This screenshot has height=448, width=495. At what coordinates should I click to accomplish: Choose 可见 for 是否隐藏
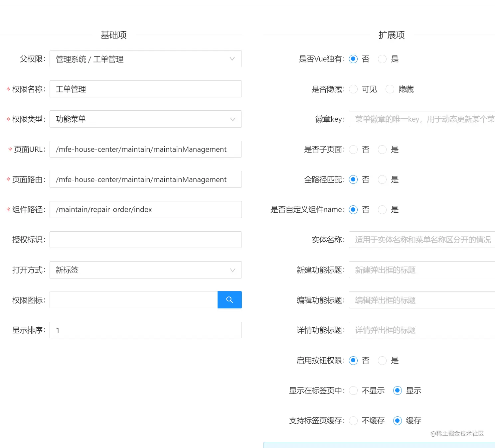coord(353,89)
